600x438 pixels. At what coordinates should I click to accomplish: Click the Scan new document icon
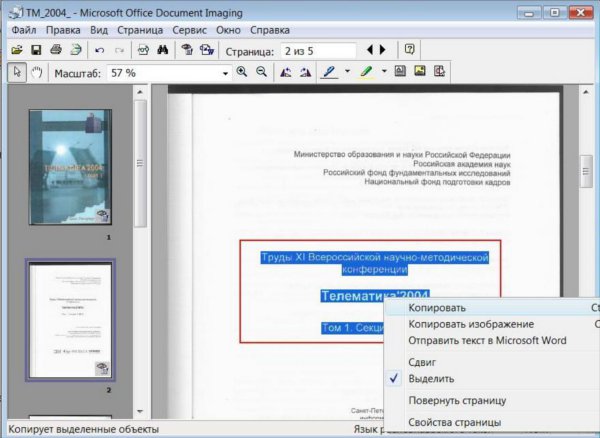pos(76,50)
